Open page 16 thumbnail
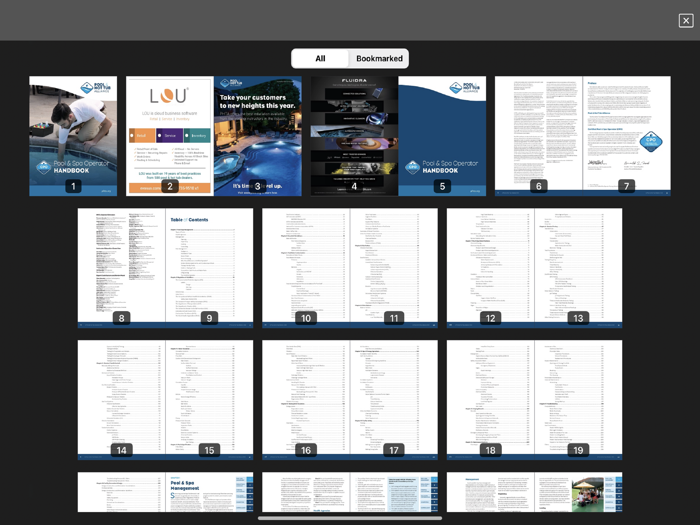Viewport: 700px width, 525px height. click(x=306, y=400)
